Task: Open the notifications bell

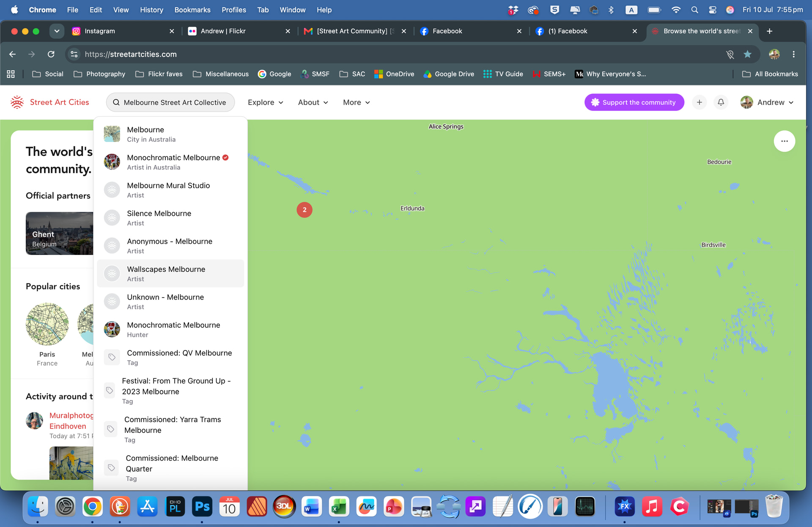Action: pos(721,102)
